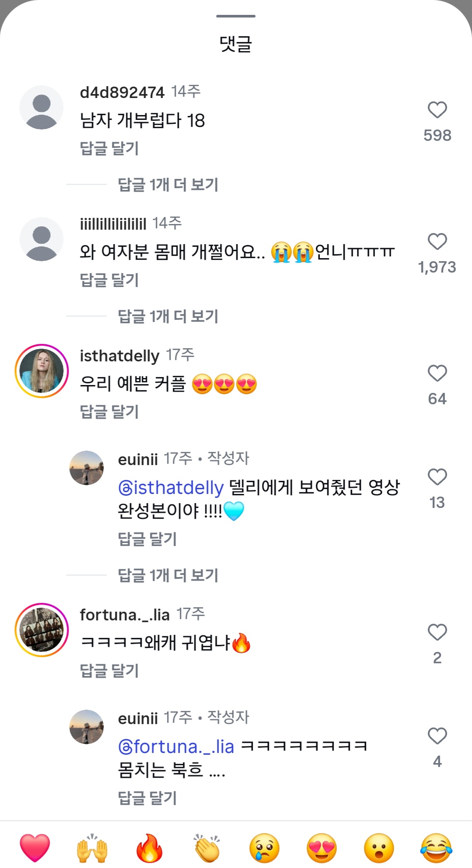Image resolution: width=472 pixels, height=868 pixels.
Task: Reply to d4d892474's comment
Action: coord(109,148)
